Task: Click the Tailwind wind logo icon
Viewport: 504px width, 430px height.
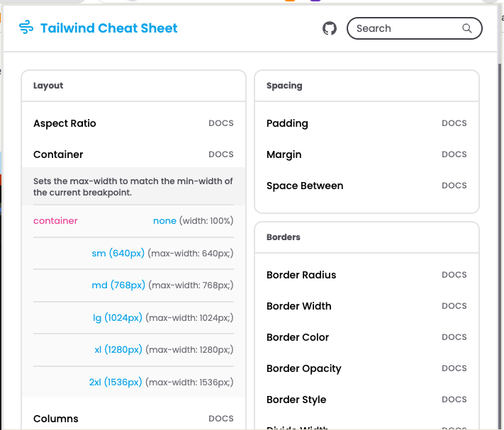Action: 26,28
